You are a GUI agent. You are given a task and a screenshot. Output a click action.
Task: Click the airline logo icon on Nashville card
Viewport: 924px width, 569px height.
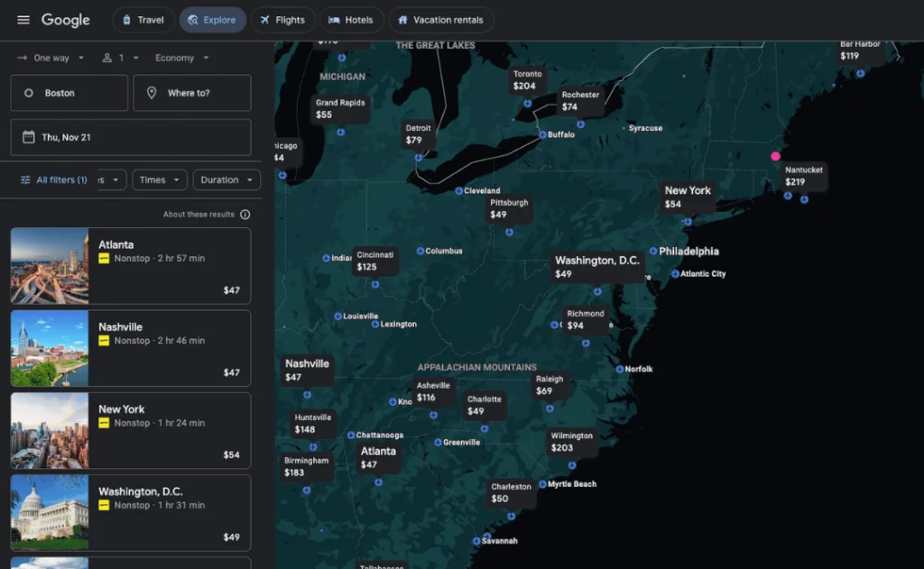point(104,341)
